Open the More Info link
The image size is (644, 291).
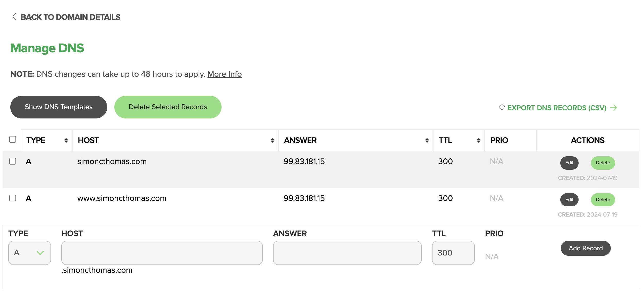click(x=224, y=74)
